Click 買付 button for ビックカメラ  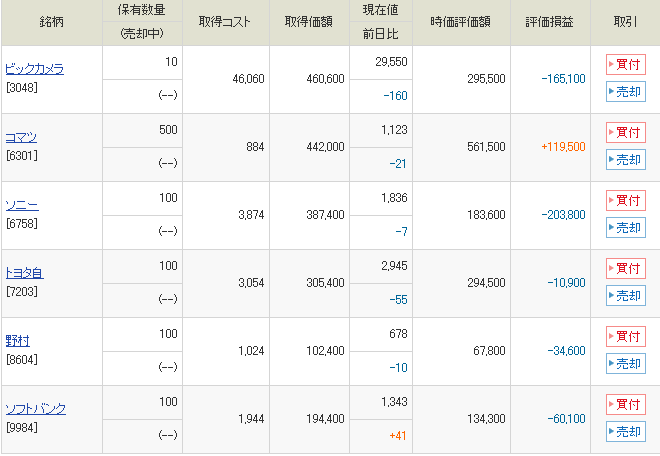point(626,65)
